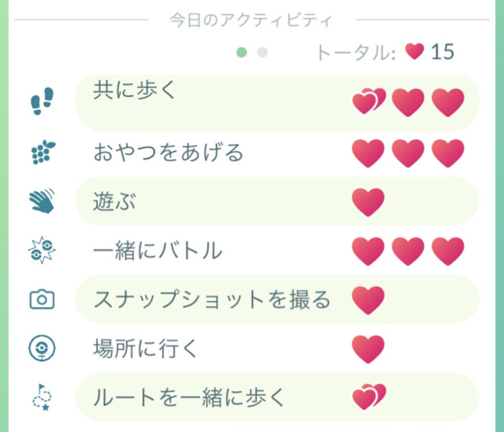
Task: Tap the 一緒にバトル activity label
Action: click(x=157, y=251)
